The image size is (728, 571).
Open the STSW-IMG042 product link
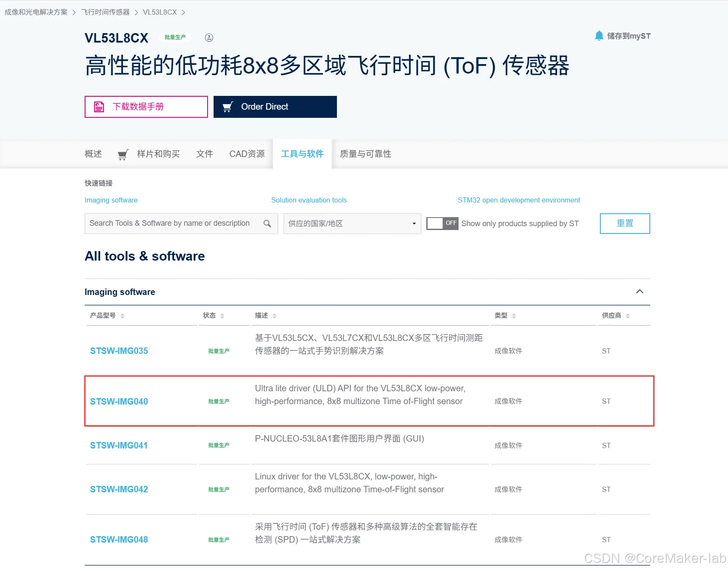tap(119, 489)
